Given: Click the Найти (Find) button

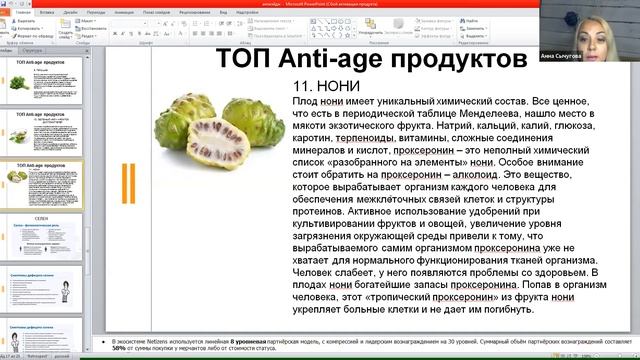Looking at the screenshot, I should [x=469, y=21].
